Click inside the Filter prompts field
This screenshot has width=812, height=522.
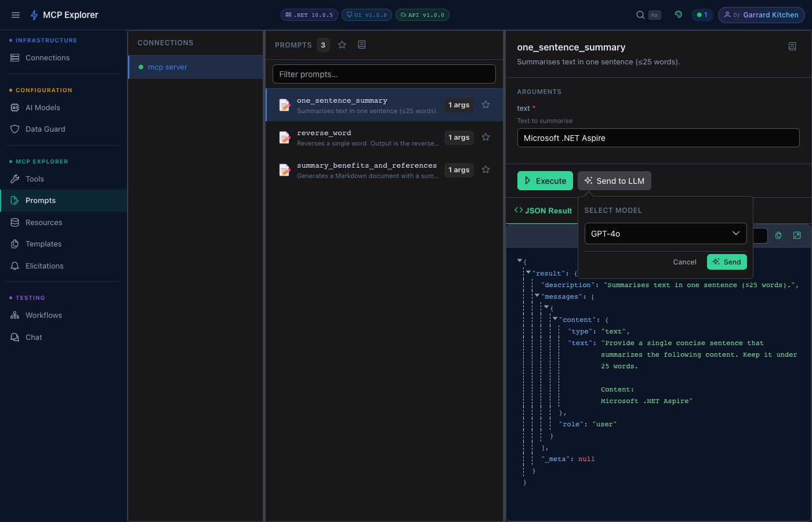pyautogui.click(x=384, y=74)
